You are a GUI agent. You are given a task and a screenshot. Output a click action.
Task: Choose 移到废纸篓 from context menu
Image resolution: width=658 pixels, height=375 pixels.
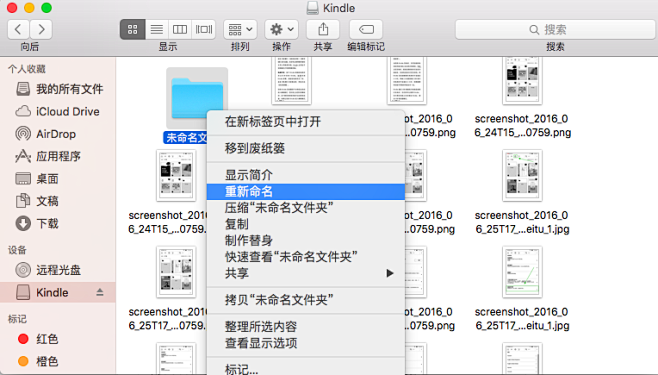pyautogui.click(x=306, y=148)
